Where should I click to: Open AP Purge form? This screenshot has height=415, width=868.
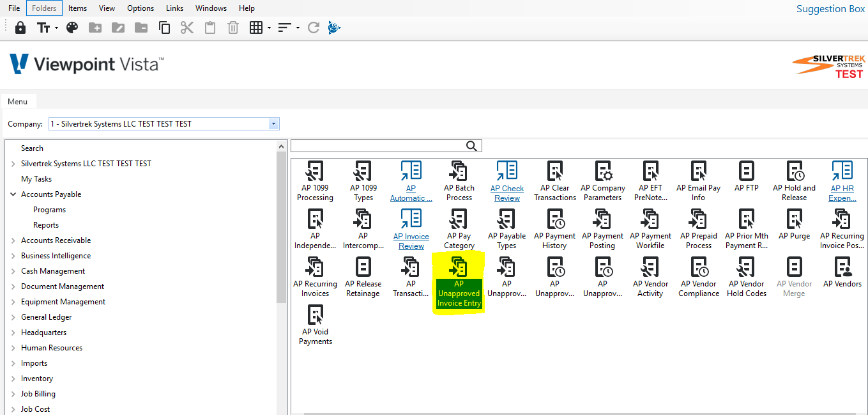point(795,225)
